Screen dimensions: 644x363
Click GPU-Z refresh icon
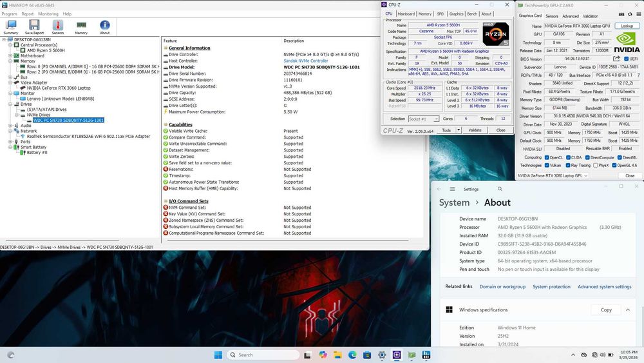pyautogui.click(x=630, y=14)
